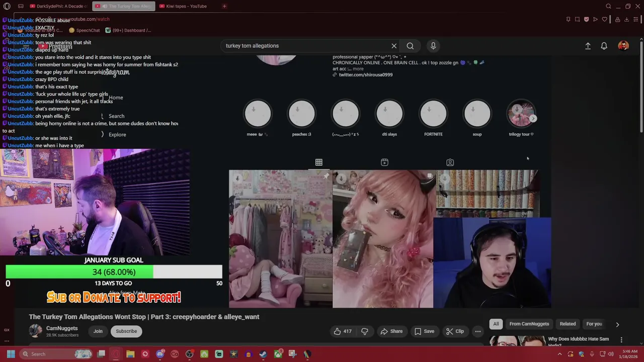Subscribe to CamNuggets channel
The image size is (644, 362).
(x=126, y=331)
